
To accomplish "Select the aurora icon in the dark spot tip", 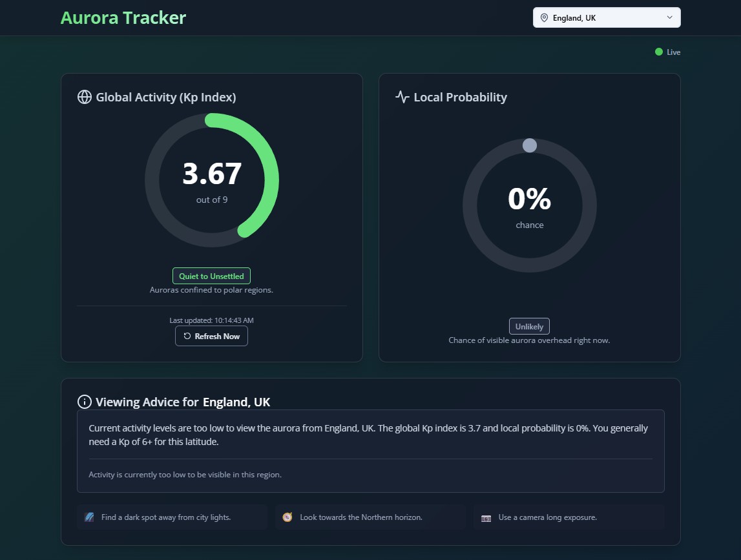I will click(89, 517).
